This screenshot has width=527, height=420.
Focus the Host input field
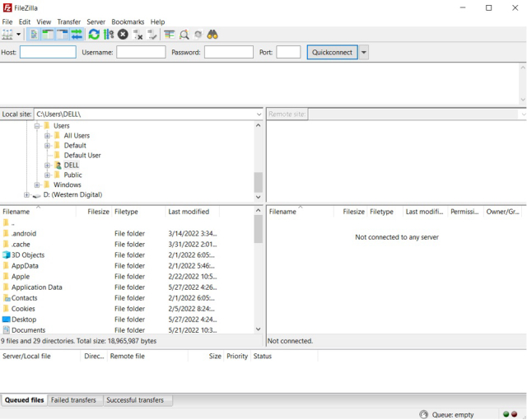coord(48,52)
